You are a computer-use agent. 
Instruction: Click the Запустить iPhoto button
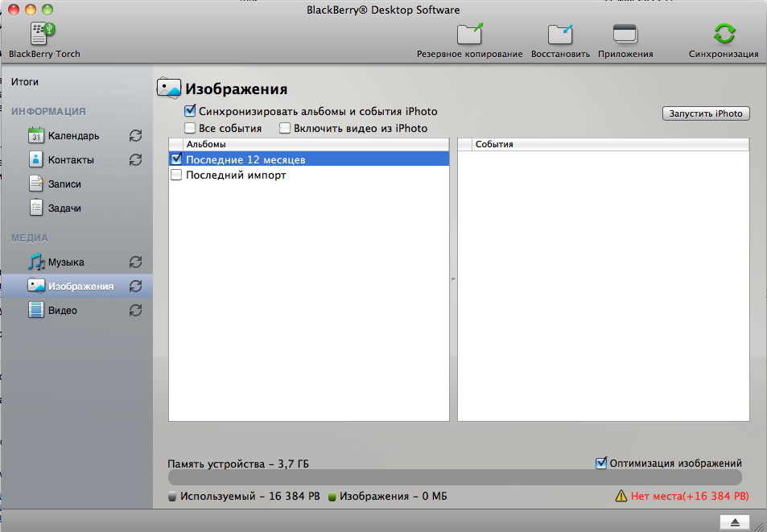[706, 113]
